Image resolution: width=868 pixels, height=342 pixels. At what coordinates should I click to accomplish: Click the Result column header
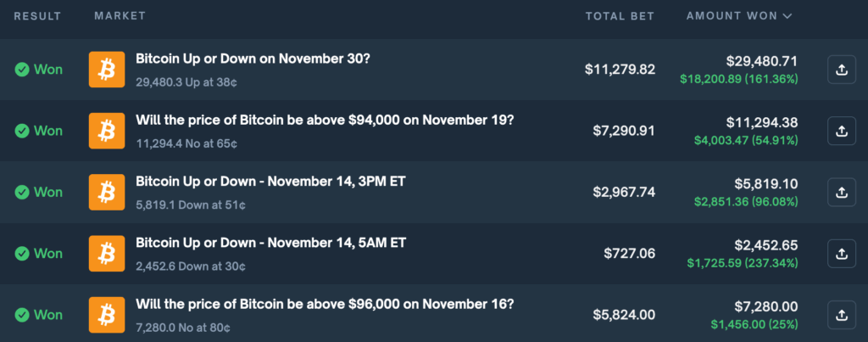[37, 16]
